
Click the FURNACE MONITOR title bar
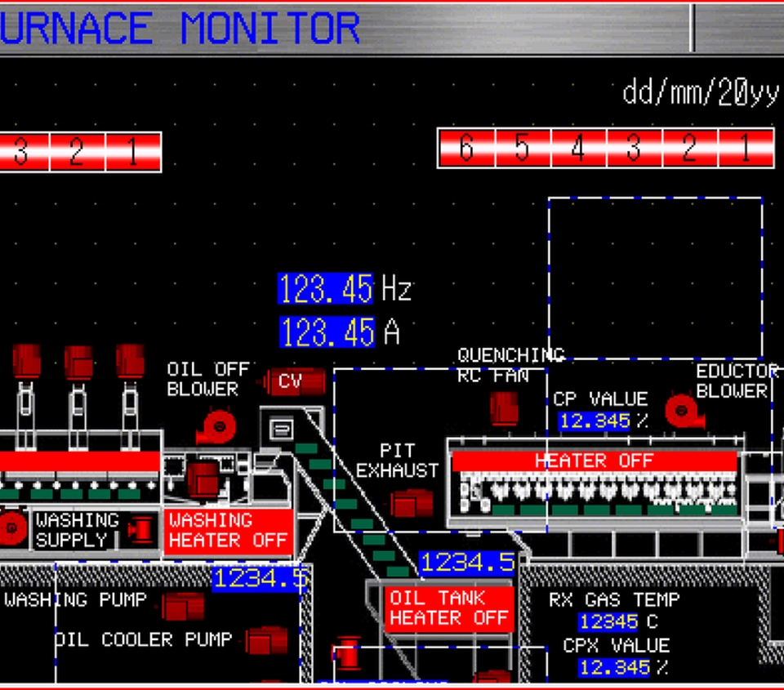coord(180,27)
